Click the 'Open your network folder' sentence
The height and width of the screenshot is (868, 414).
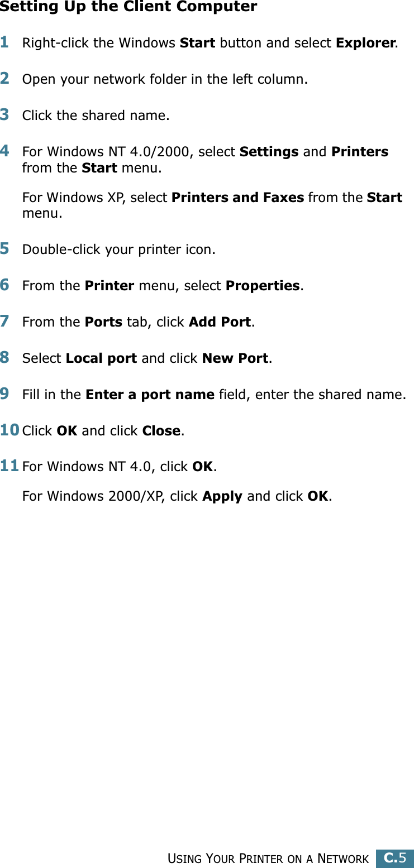coord(165,79)
